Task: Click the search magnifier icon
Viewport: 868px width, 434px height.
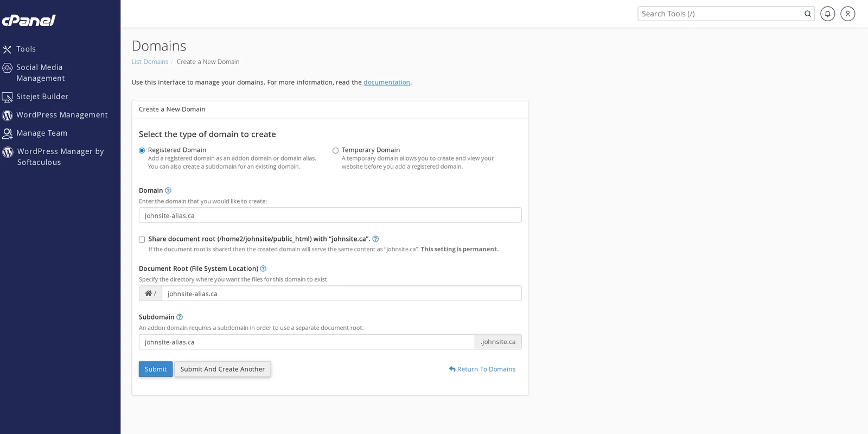Action: click(x=808, y=14)
